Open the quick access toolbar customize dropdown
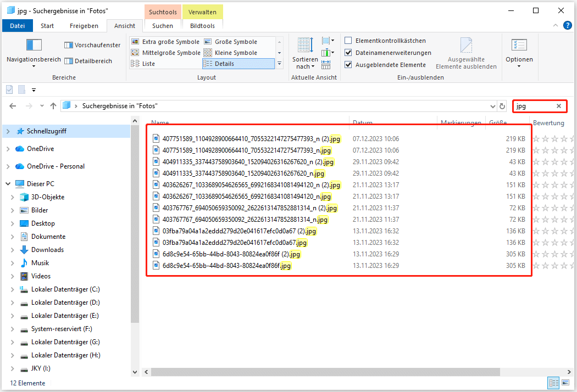Viewport: 577px width, 392px height. tap(34, 89)
